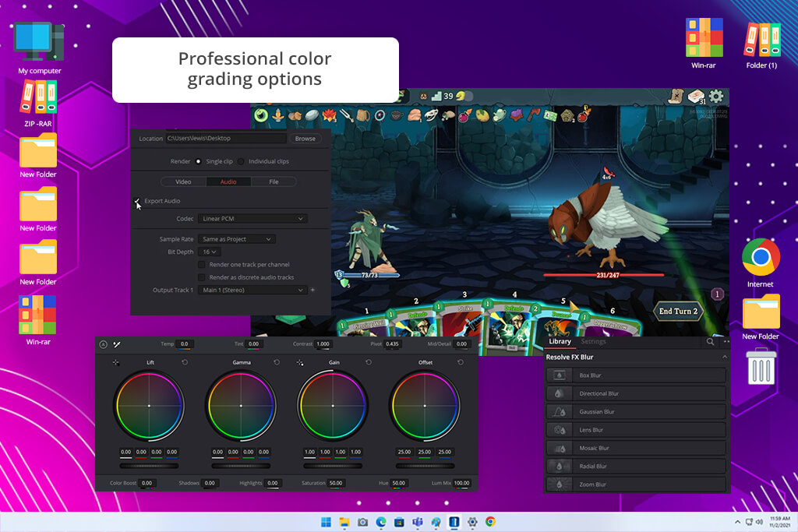Screen dimensions: 798x532
Task: Switch to the Library tab
Action: pos(560,341)
